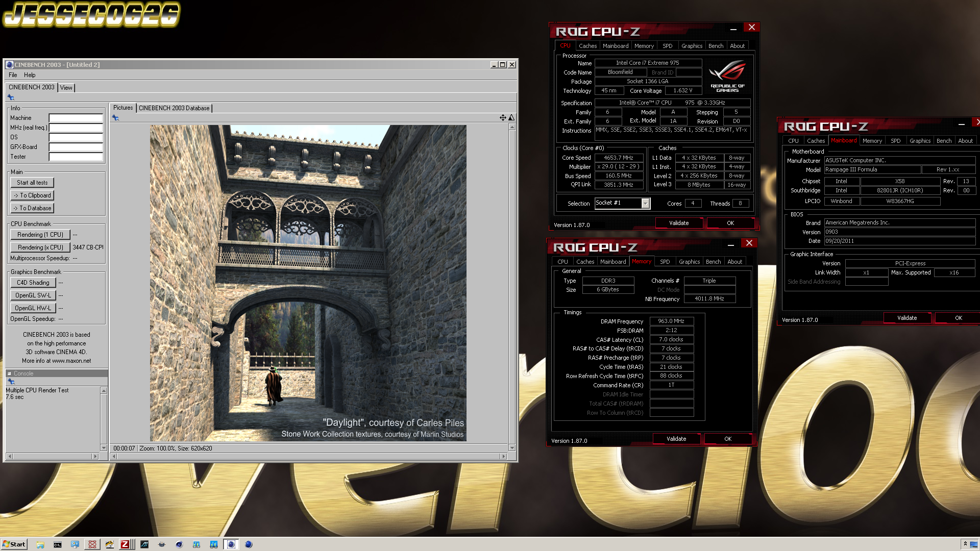The width and height of the screenshot is (980, 551).
Task: Click the zoom triangle icon above render
Action: [511, 118]
